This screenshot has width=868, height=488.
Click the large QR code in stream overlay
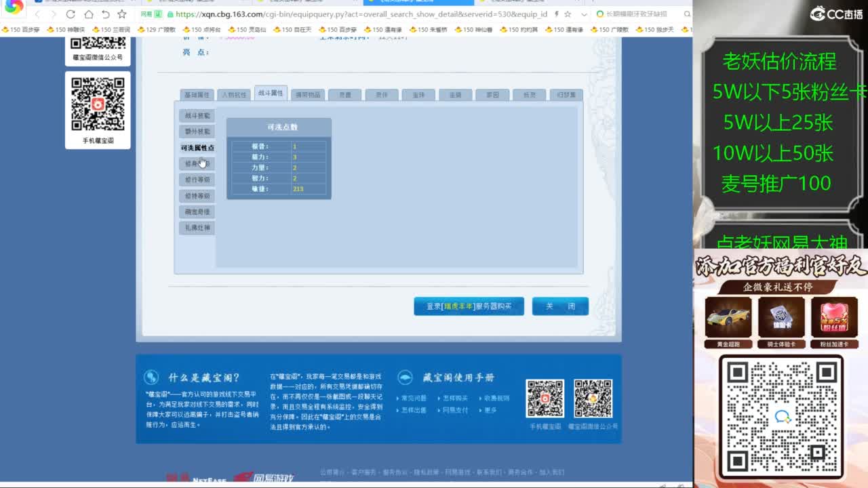click(781, 416)
